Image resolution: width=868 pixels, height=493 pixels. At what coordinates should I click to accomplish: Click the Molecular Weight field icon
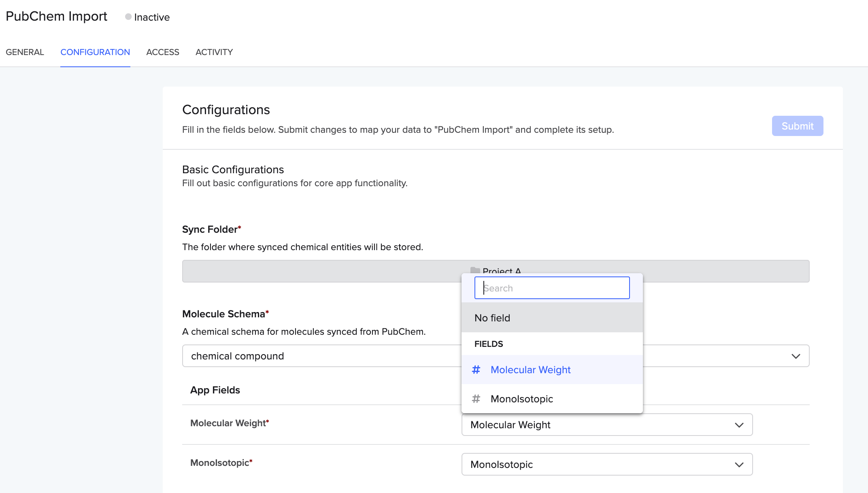pyautogui.click(x=477, y=370)
